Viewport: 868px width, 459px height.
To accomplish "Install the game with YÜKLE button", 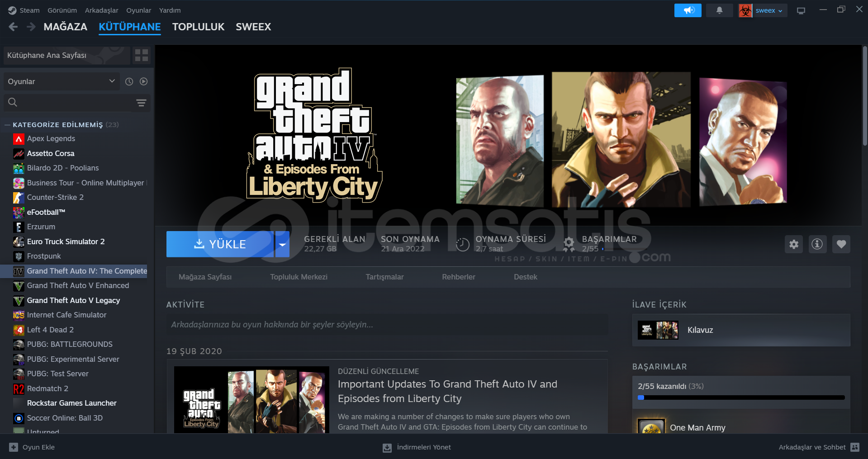I will pos(220,244).
